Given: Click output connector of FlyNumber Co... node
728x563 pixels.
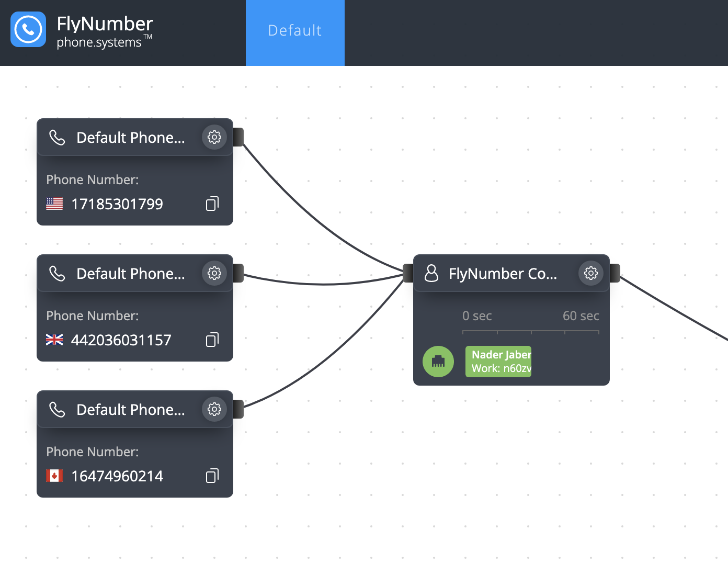Looking at the screenshot, I should pyautogui.click(x=615, y=273).
